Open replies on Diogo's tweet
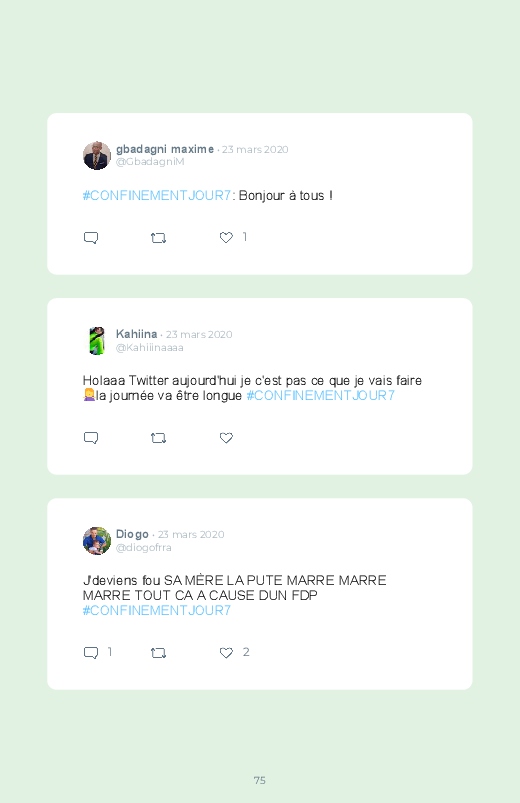520x803 pixels. pyautogui.click(x=91, y=652)
